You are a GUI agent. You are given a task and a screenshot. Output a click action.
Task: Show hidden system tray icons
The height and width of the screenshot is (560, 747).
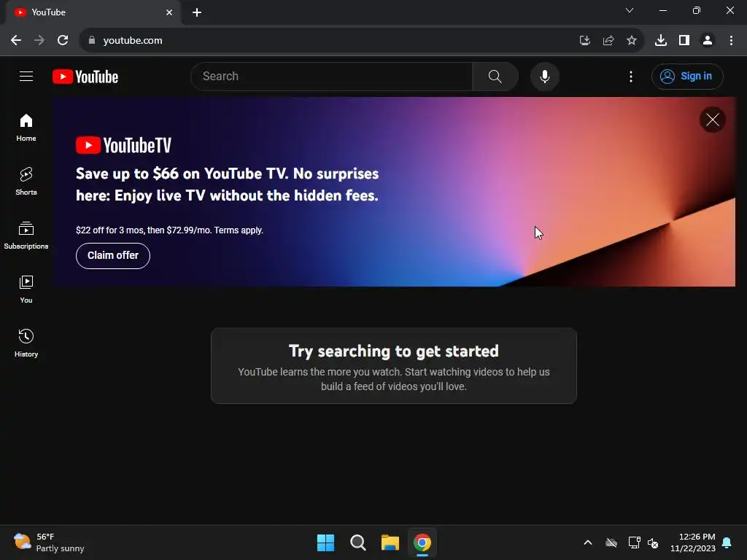point(588,542)
